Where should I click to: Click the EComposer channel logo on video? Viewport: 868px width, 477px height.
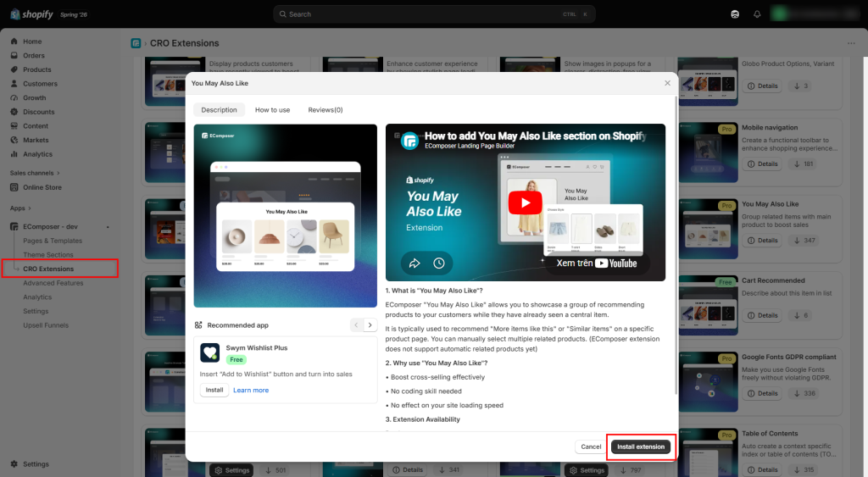(409, 141)
